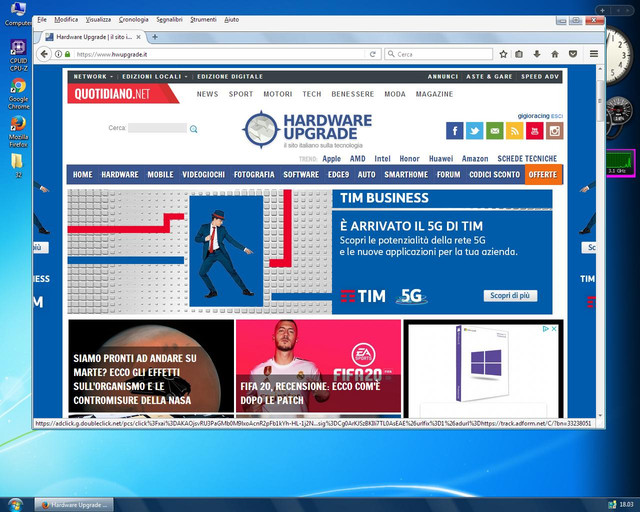Open the SMARTHOME section
640x512 pixels.
(406, 174)
